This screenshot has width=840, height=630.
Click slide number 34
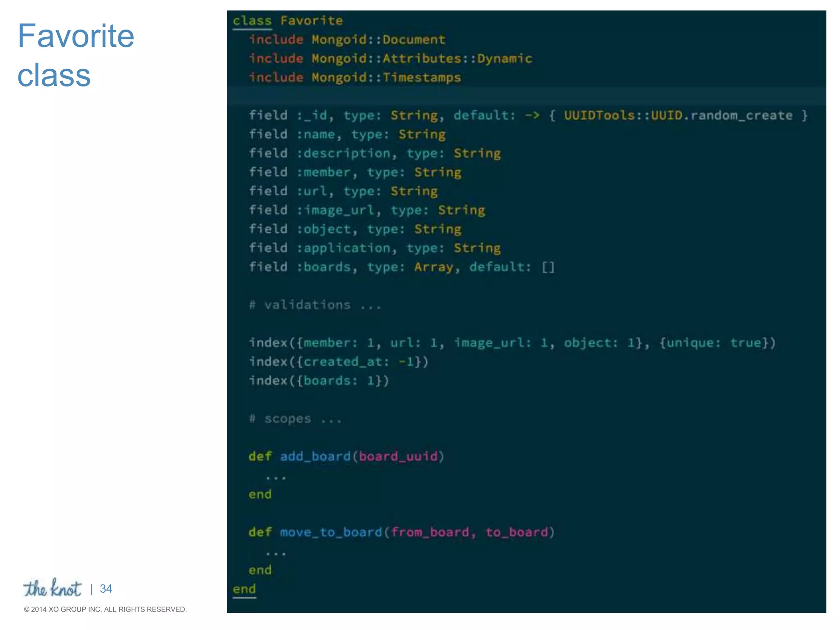(x=106, y=589)
